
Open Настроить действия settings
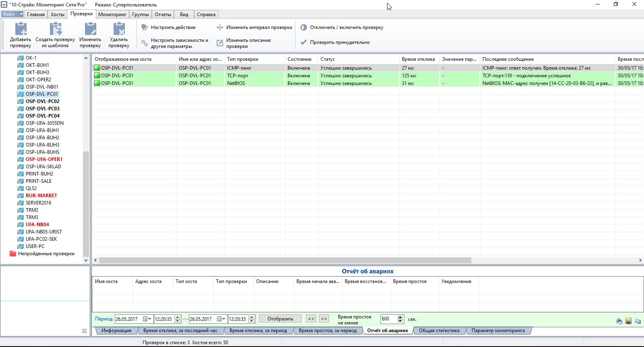click(168, 27)
